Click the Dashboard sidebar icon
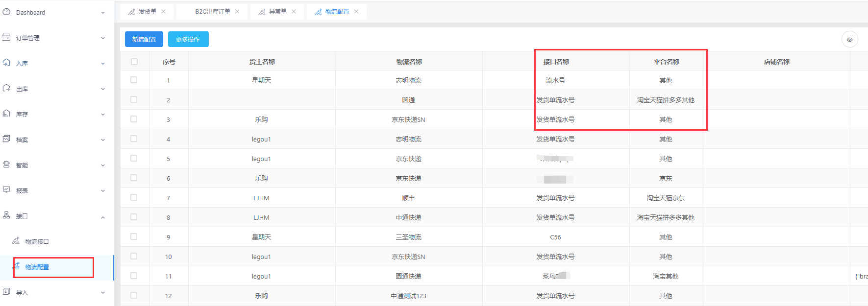 (x=6, y=11)
